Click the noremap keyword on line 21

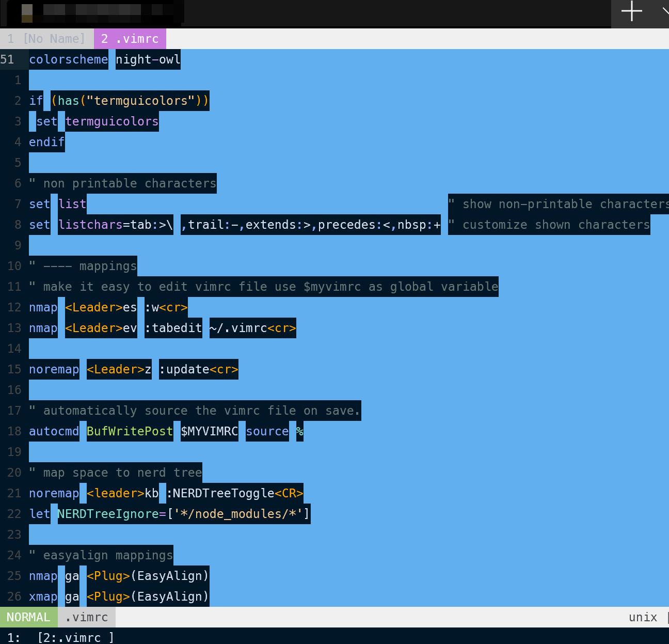point(54,493)
